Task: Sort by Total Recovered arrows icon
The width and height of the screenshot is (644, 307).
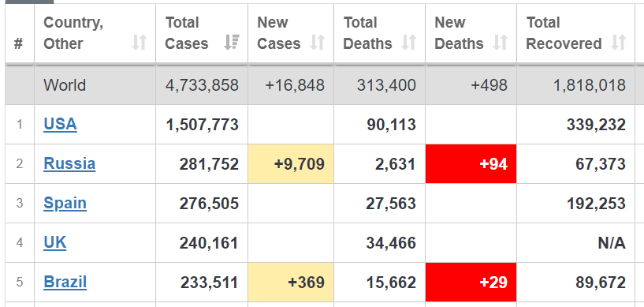Action: pyautogui.click(x=619, y=43)
